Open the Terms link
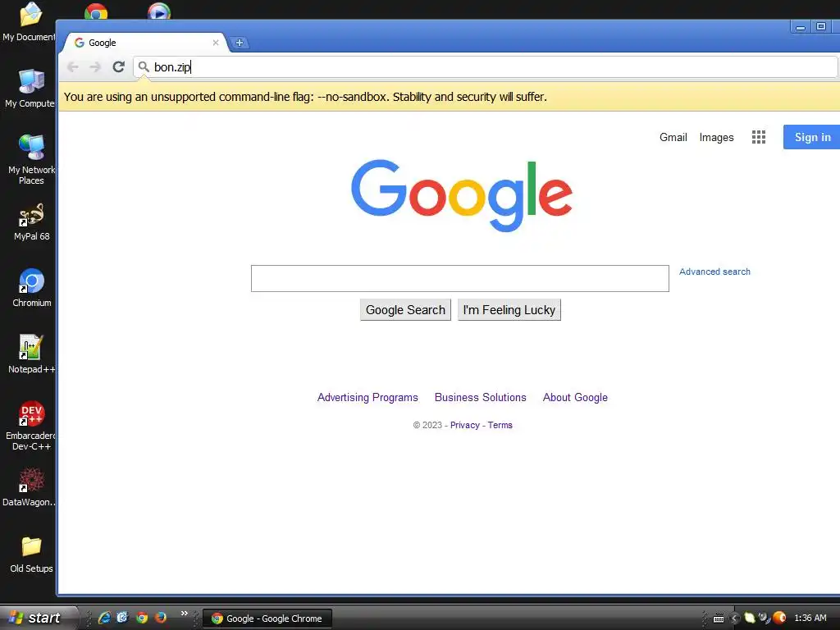840x630 pixels. pyautogui.click(x=500, y=425)
